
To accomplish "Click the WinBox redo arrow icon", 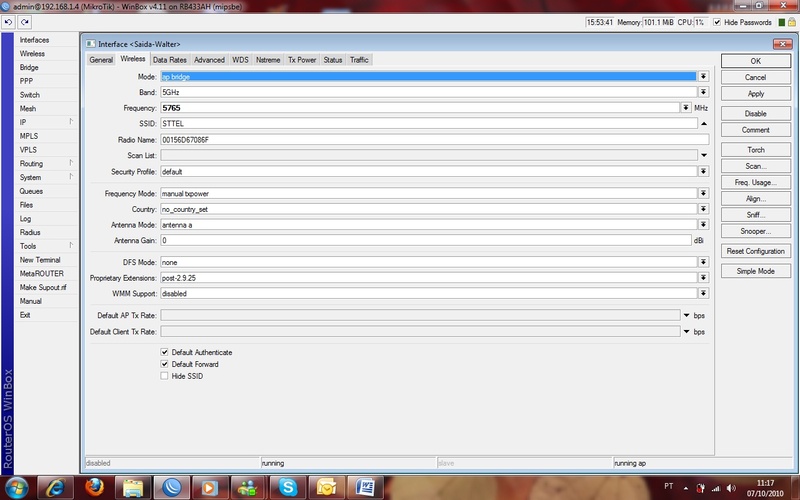I will (24, 22).
